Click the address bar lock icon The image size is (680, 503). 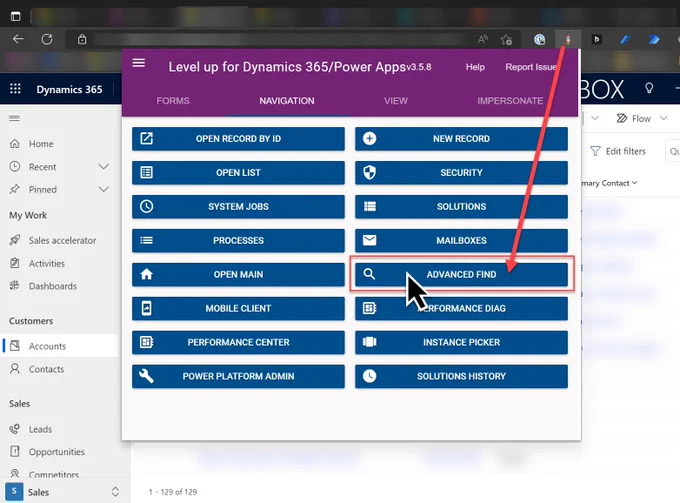click(82, 39)
